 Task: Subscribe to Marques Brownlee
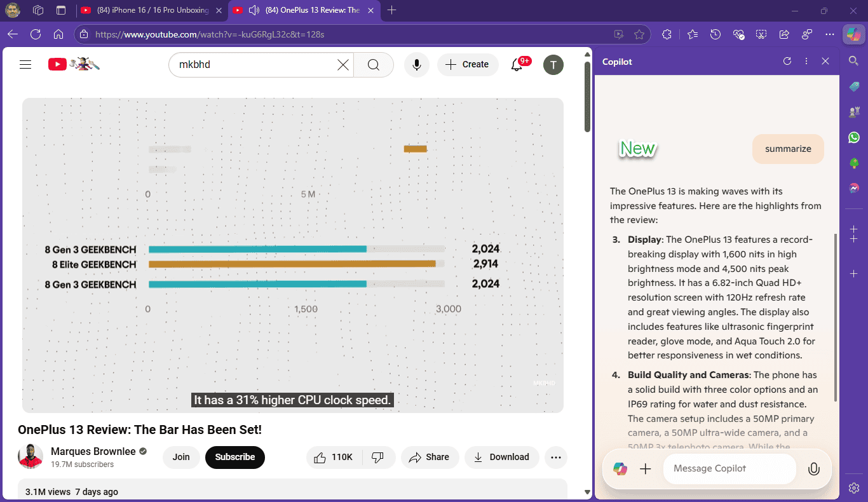click(x=235, y=457)
